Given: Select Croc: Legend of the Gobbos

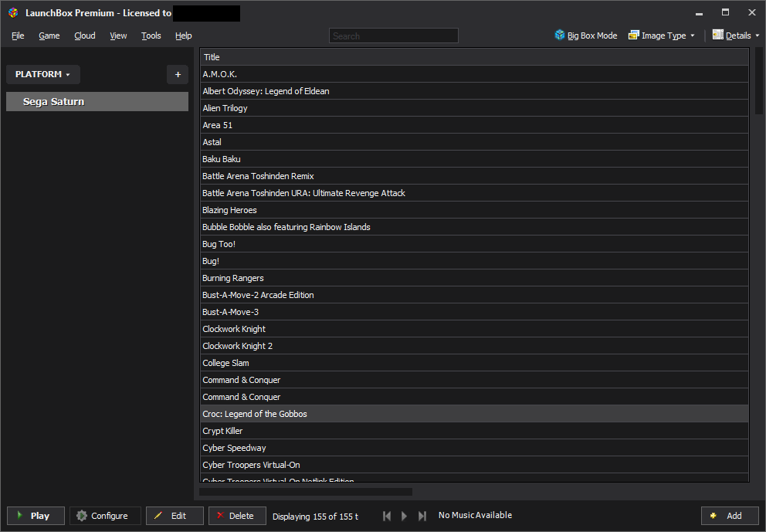Looking at the screenshot, I should [x=474, y=414].
